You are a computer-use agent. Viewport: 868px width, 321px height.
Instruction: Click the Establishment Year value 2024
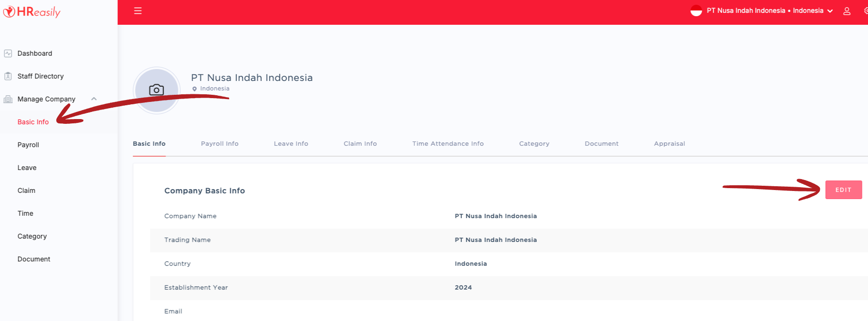click(x=463, y=288)
